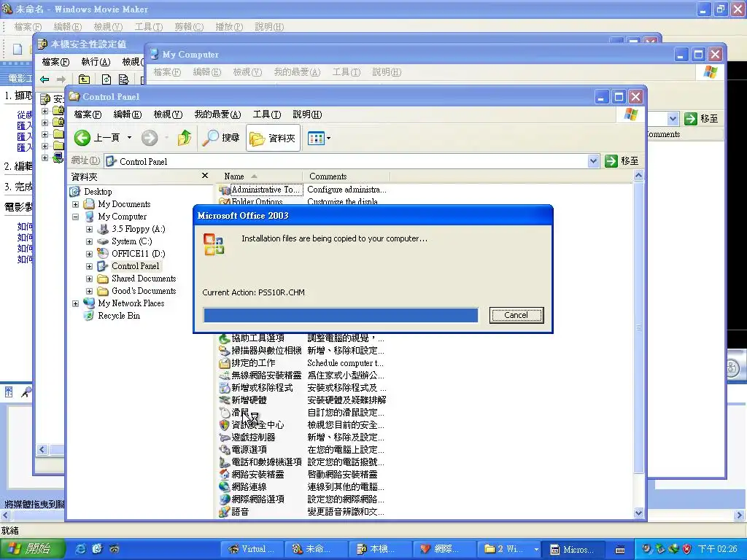Select Good's Documents folder in tree
Image resolution: width=747 pixels, height=560 pixels.
[x=144, y=291]
